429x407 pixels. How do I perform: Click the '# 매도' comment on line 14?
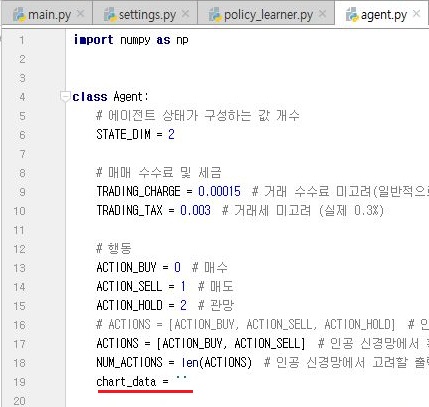(215, 286)
